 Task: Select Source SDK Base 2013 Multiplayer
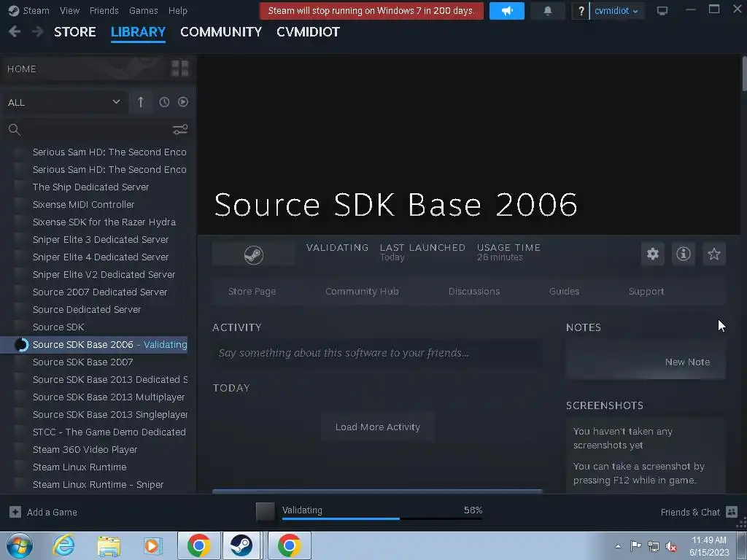pyautogui.click(x=109, y=397)
